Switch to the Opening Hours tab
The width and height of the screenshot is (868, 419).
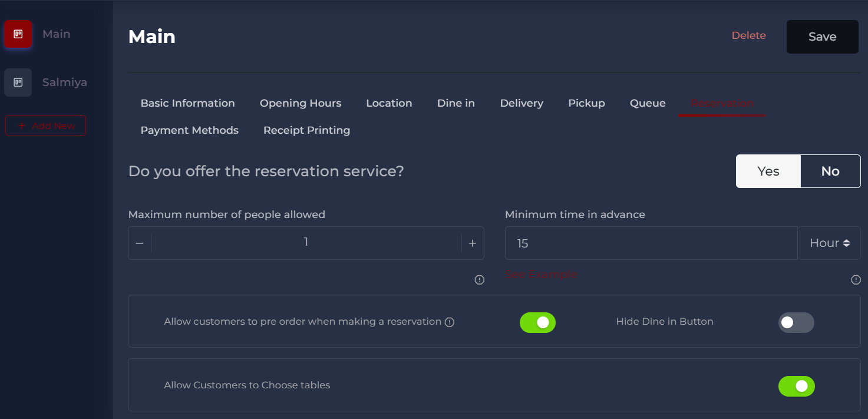point(300,103)
